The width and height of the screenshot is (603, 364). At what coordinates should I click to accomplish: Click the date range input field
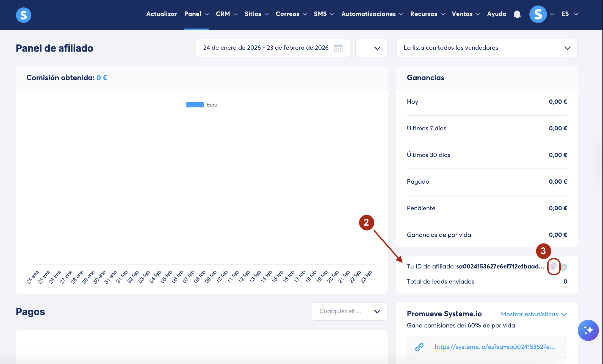coord(265,48)
